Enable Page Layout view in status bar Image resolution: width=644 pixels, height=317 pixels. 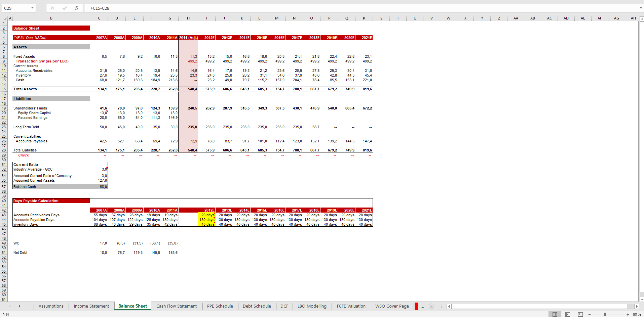(568, 314)
